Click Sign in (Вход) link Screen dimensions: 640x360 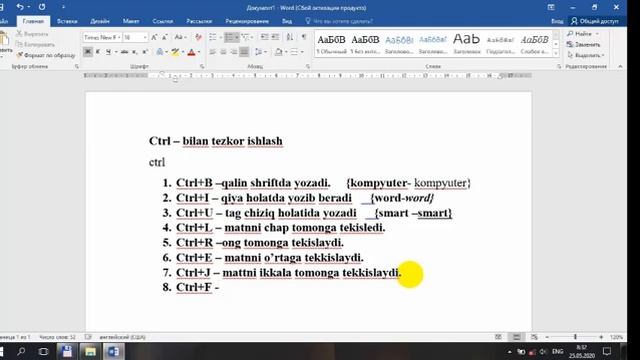[x=557, y=21]
